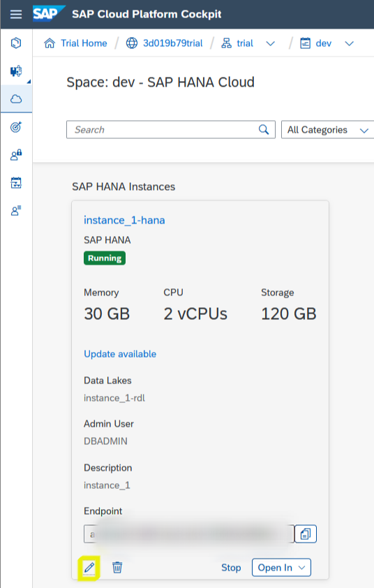Select the SAP HANA Cloud sidebar icon

click(16, 99)
